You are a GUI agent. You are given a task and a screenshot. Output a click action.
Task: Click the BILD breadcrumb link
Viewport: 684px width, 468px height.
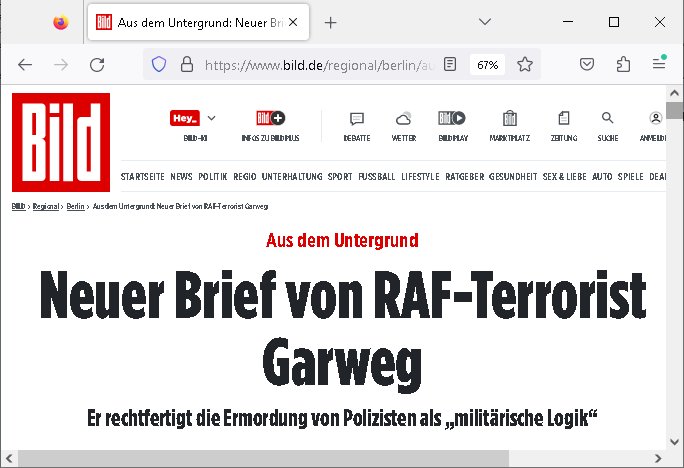18,206
